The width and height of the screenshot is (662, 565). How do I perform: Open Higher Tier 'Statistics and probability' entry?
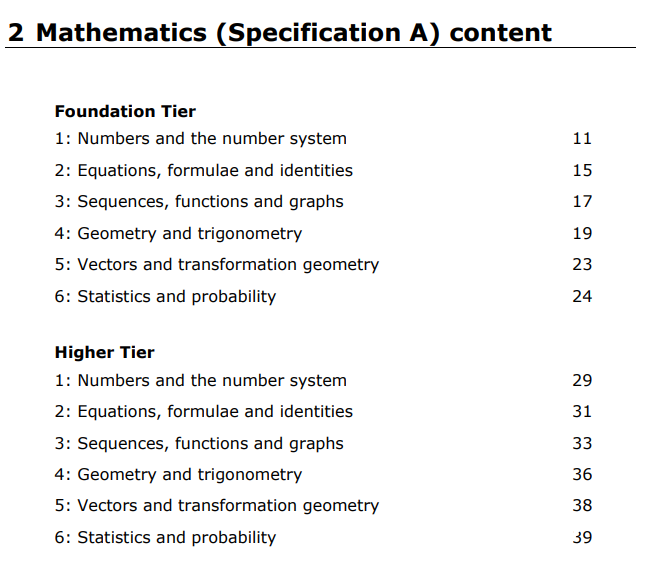coord(165,538)
